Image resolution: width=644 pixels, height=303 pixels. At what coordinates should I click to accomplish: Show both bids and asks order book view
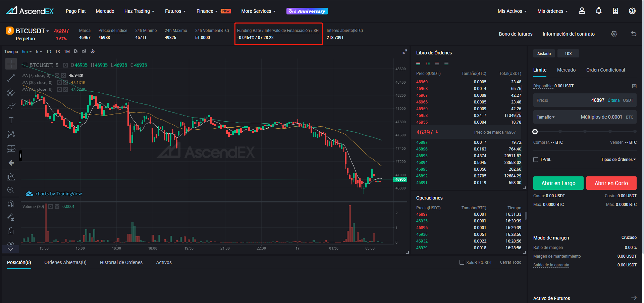(x=418, y=63)
